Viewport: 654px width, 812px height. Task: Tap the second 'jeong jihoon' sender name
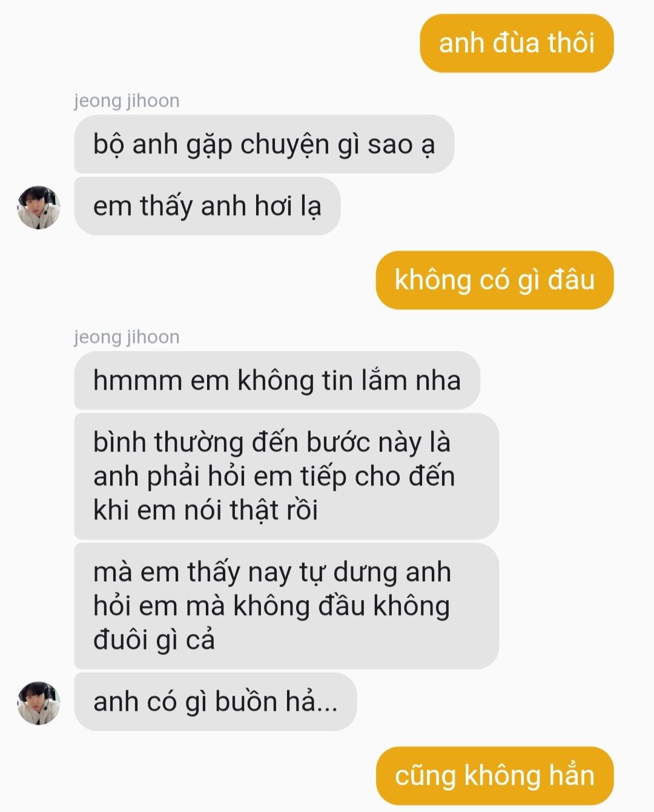point(127,336)
